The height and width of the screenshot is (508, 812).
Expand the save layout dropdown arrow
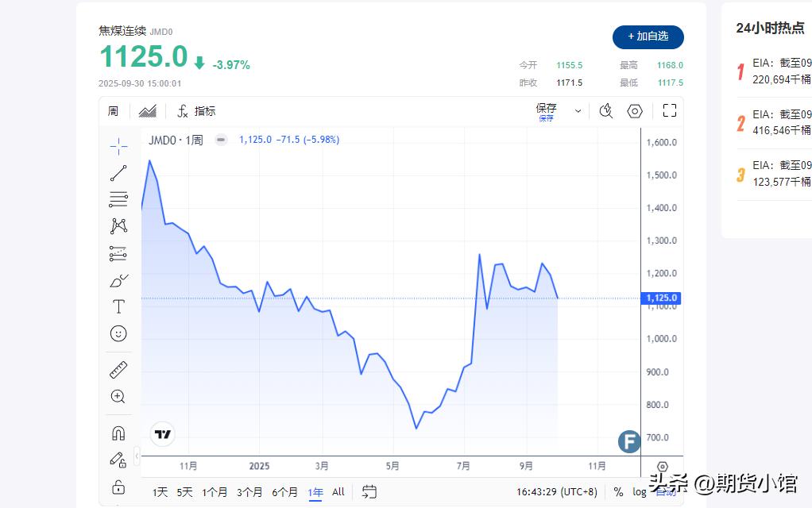578,111
